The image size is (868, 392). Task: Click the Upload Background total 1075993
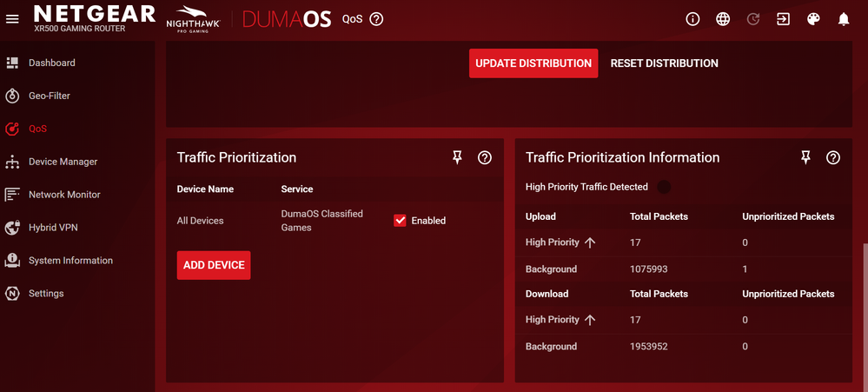tap(649, 269)
